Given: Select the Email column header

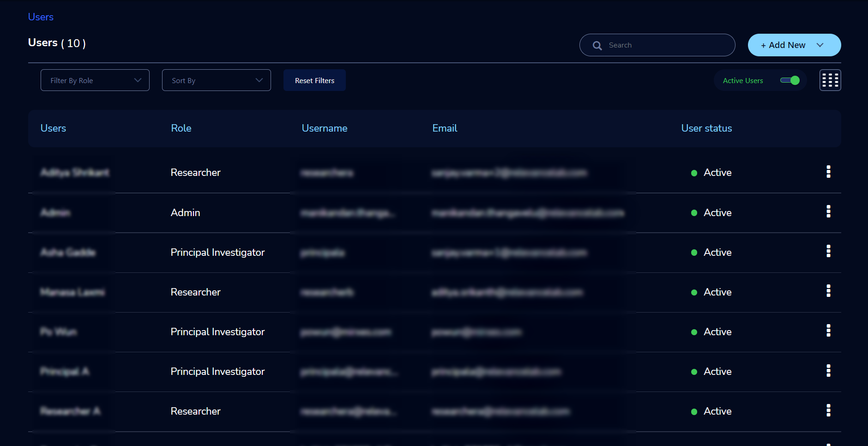Looking at the screenshot, I should tap(445, 128).
